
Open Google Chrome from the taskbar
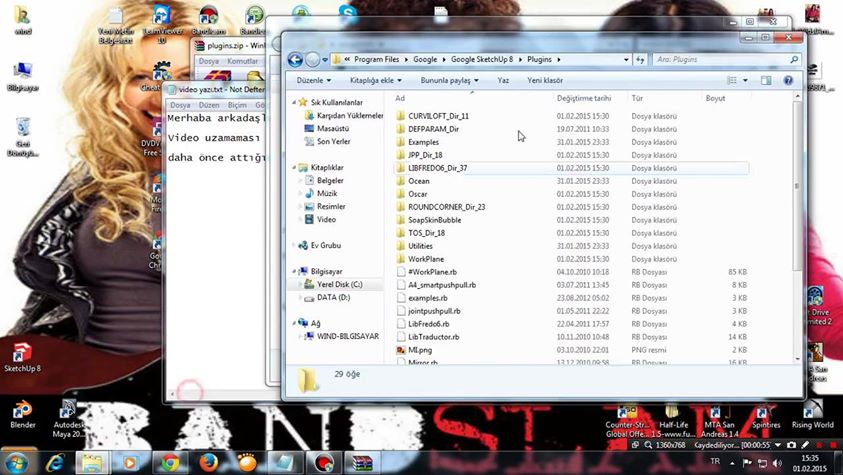pyautogui.click(x=170, y=463)
